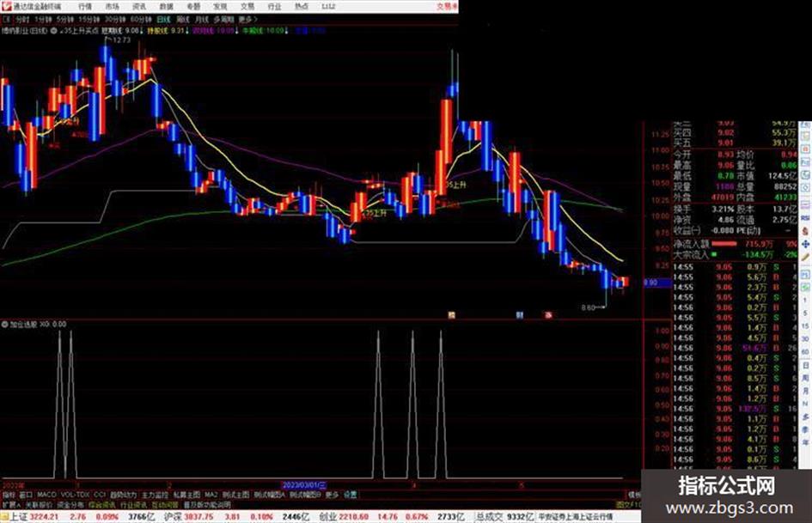
Task: Click the 15 minute icon in right sidebar
Action: pos(805,326)
